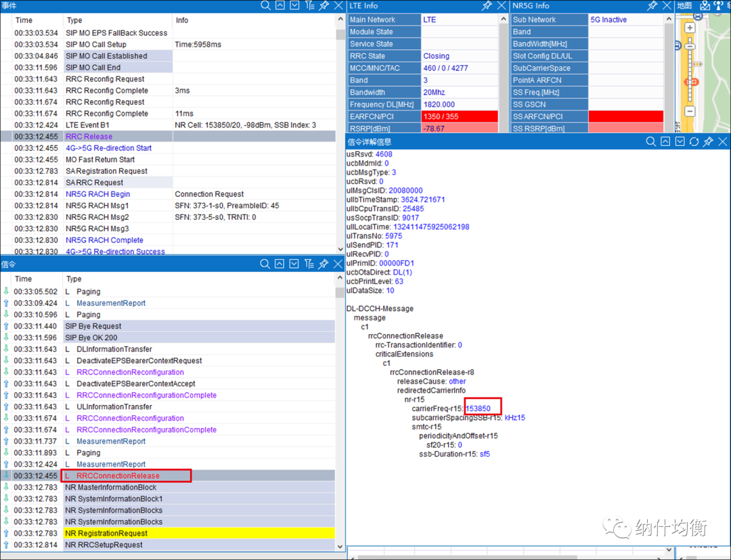Screen dimensions: 731x560
Task: Select MeasurementReport at 00:33:09.424
Action: pyautogui.click(x=168, y=303)
